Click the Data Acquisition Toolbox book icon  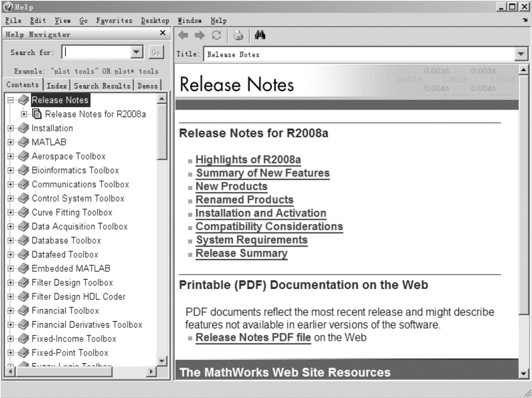[x=24, y=226]
